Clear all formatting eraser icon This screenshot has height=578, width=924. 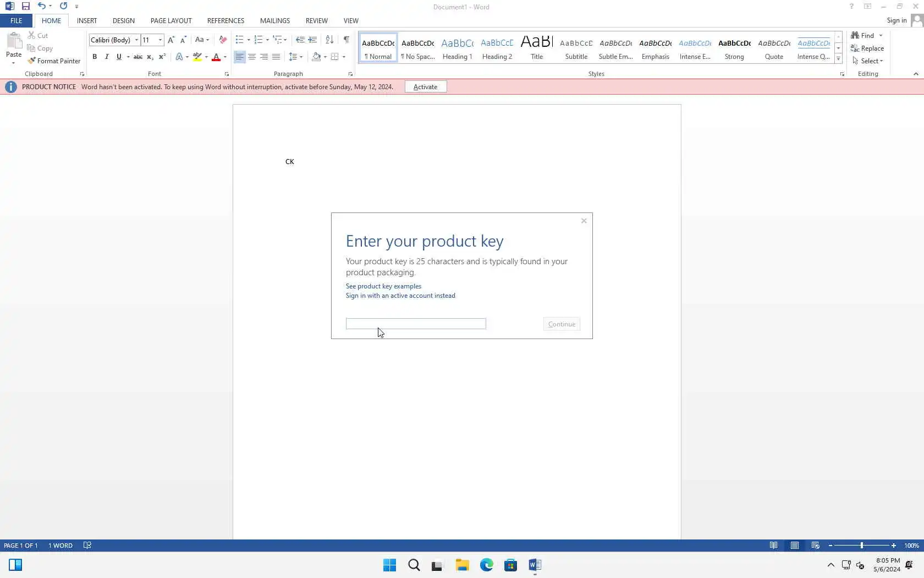coord(223,40)
